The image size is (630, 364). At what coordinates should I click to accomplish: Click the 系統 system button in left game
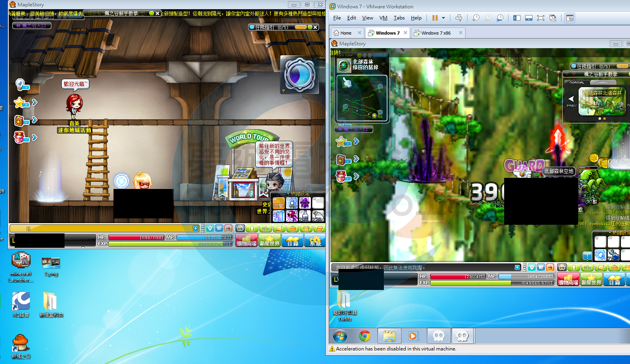coord(315,241)
